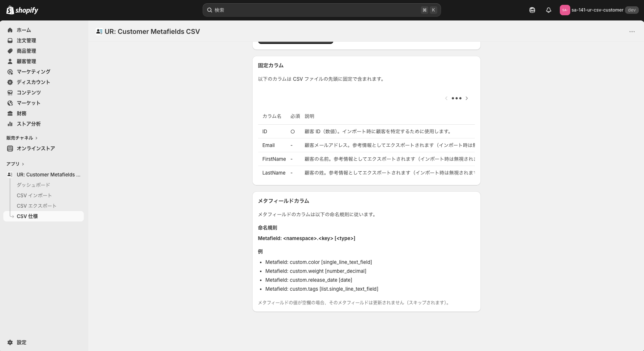The height and width of the screenshot is (351, 644).
Task: Click the 設定 gear icon
Action: [x=10, y=342]
